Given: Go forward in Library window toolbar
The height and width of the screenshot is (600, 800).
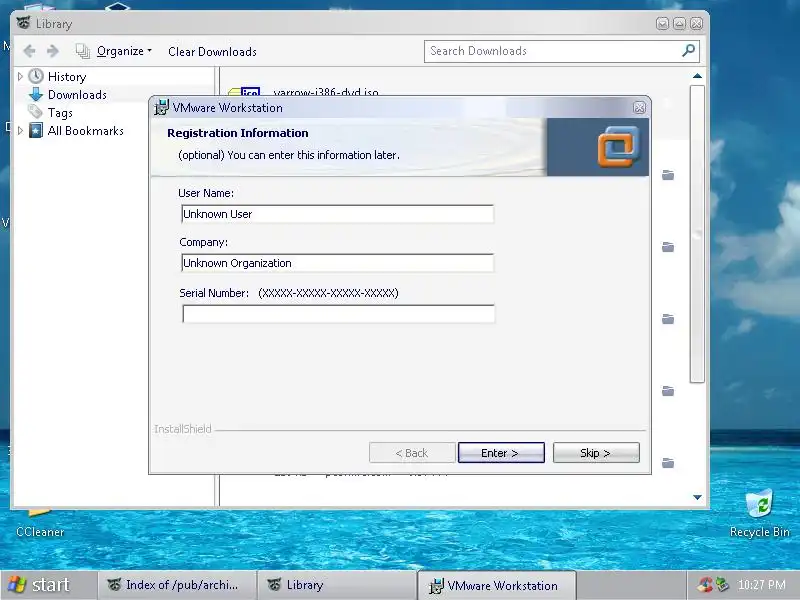Looking at the screenshot, I should 53,51.
